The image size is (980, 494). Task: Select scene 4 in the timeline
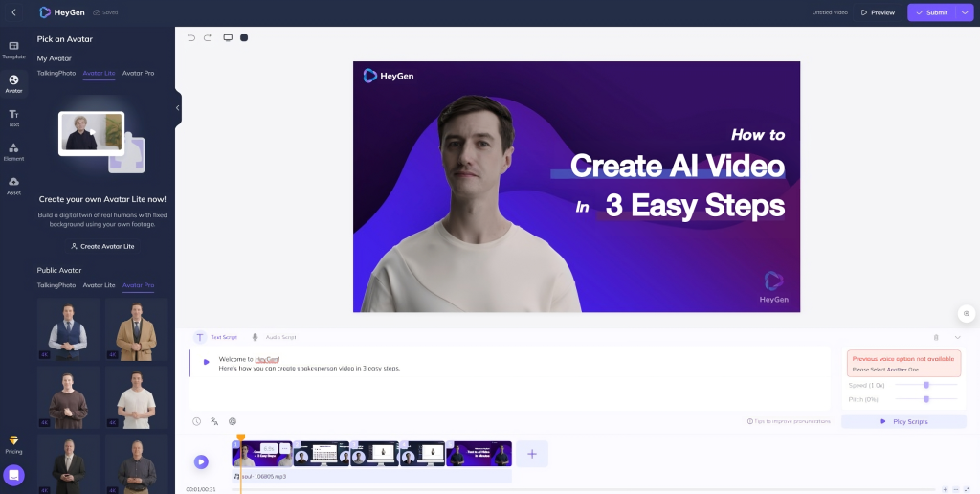(x=422, y=454)
